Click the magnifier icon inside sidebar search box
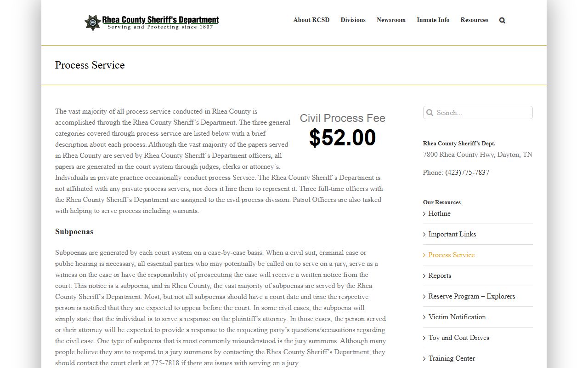 click(x=430, y=113)
